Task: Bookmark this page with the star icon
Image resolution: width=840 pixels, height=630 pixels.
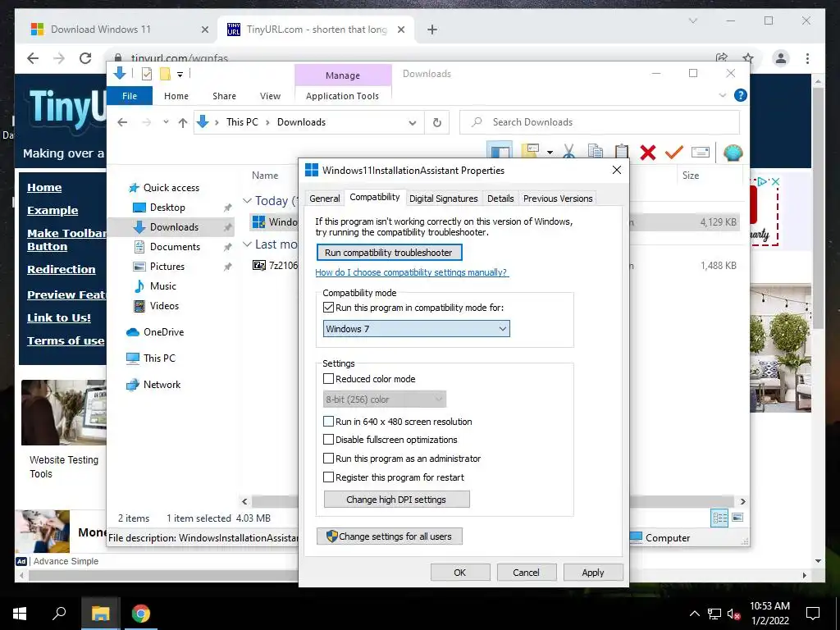Action: point(748,58)
